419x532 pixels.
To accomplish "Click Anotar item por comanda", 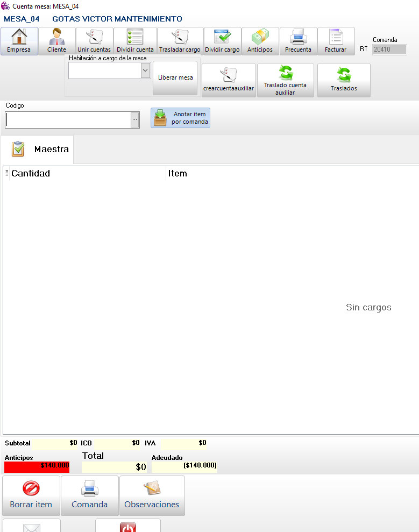I will click(x=180, y=118).
